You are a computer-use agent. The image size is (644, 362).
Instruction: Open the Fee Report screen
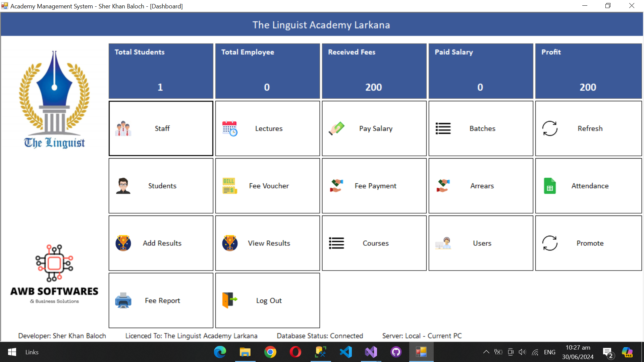[x=161, y=300]
